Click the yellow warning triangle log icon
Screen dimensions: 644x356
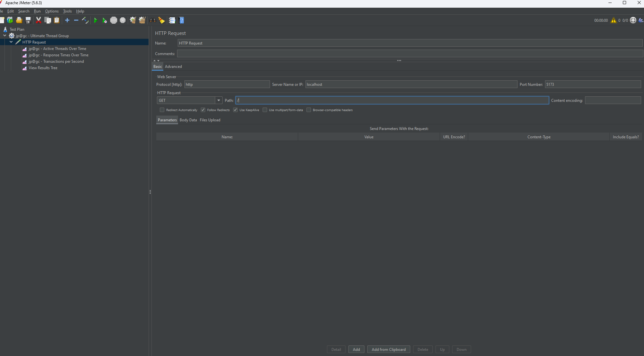(614, 20)
